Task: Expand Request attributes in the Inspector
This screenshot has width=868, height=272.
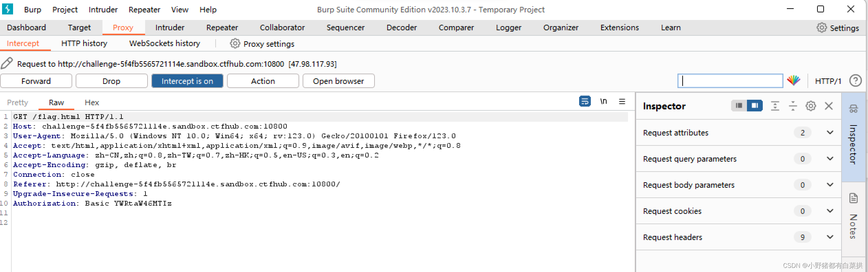Action: click(830, 132)
